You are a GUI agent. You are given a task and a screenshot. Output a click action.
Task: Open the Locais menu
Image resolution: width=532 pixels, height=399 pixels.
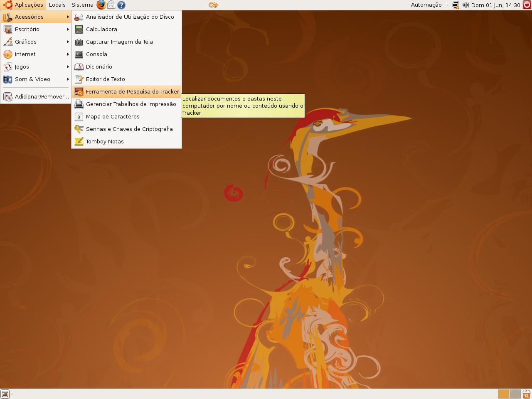click(x=57, y=5)
